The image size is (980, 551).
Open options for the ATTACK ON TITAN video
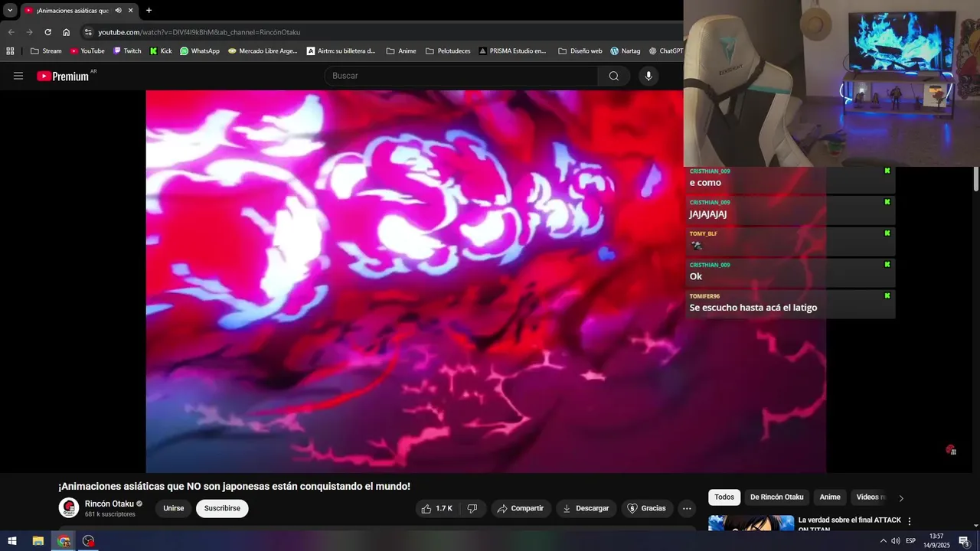click(910, 521)
